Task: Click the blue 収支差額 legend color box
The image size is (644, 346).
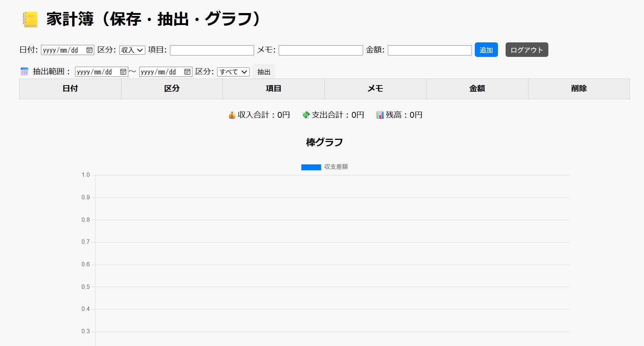Action: [311, 167]
